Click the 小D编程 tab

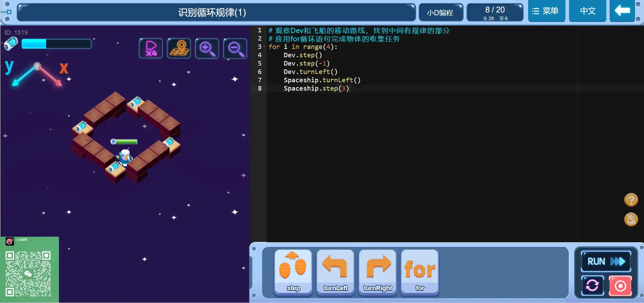tap(440, 13)
